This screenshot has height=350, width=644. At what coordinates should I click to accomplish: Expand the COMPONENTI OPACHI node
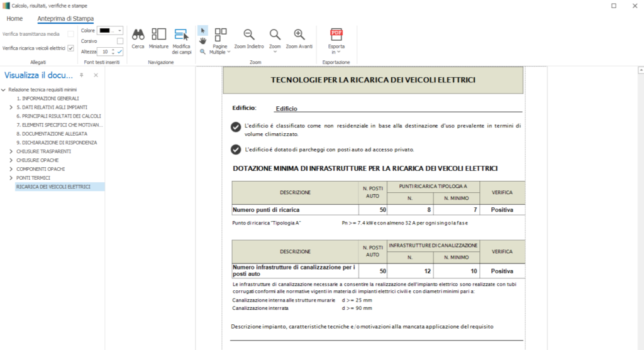[x=11, y=169]
